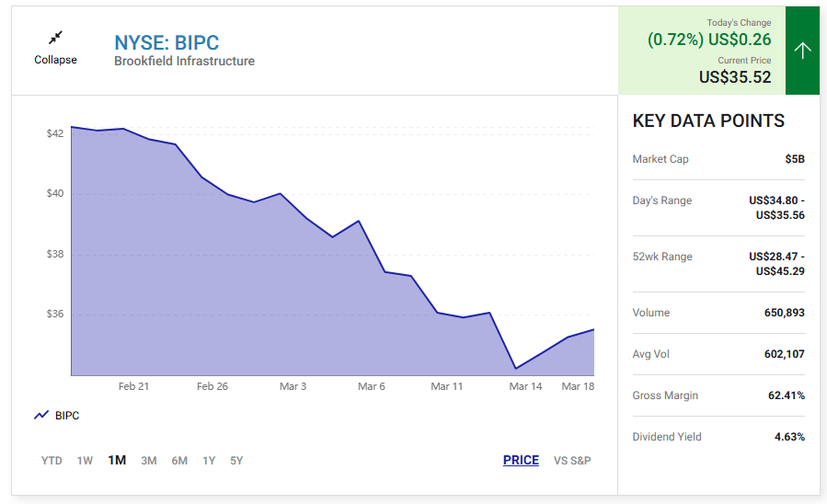Click the Feb 21 axis date label

133,386
